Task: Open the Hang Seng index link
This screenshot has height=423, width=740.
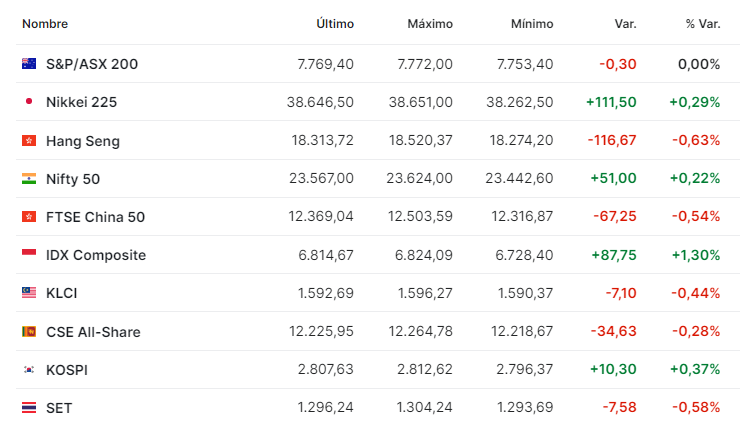Action: 83,141
